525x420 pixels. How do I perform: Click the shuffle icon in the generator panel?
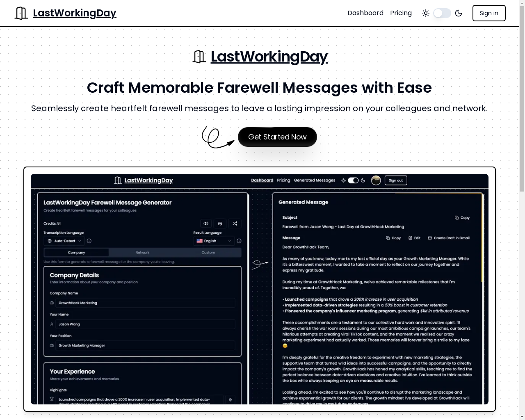(235, 224)
